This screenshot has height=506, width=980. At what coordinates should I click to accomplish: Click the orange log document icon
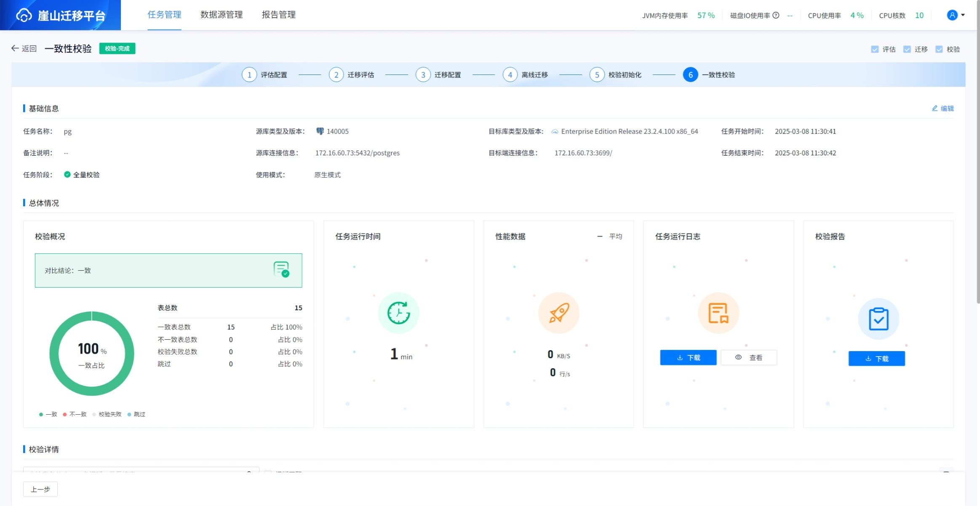tap(718, 312)
